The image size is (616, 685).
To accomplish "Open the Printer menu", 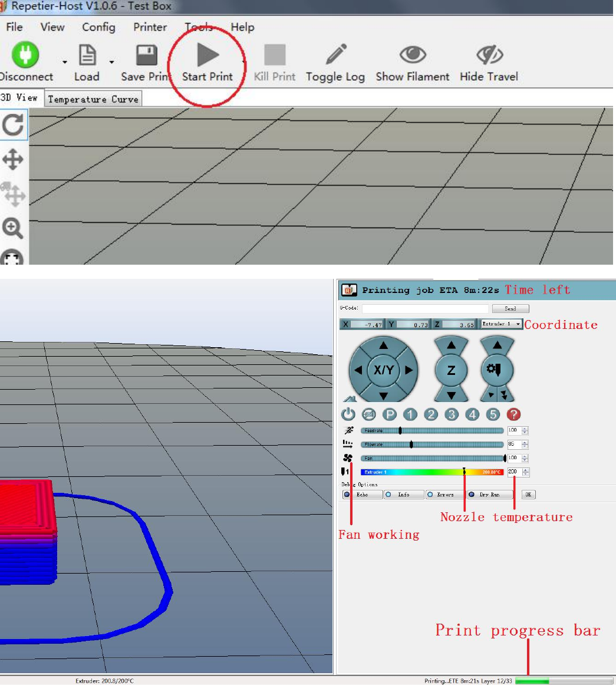I will (150, 27).
